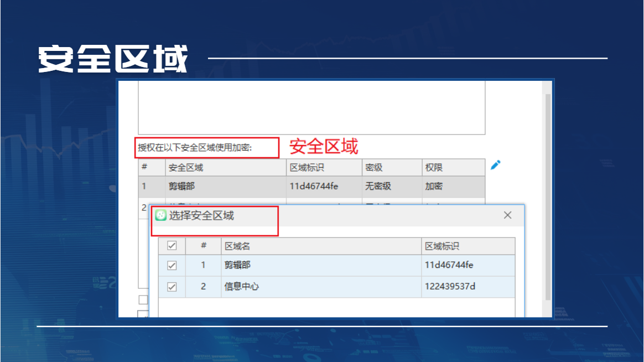Click the dialog's 区域标识 column header
The width and height of the screenshot is (644, 362).
click(468, 246)
